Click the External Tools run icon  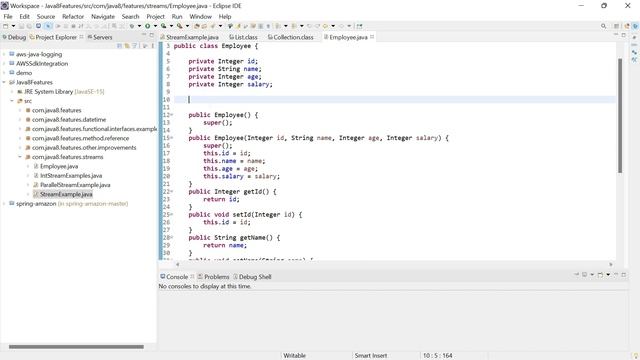pos(180,26)
